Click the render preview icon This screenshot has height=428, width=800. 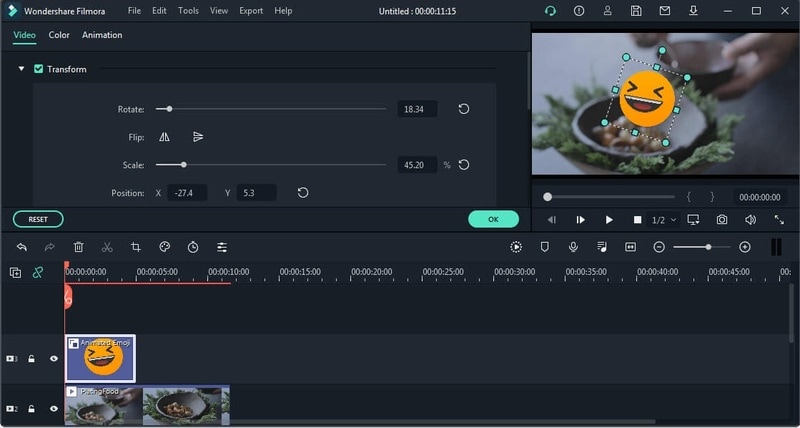click(x=516, y=247)
